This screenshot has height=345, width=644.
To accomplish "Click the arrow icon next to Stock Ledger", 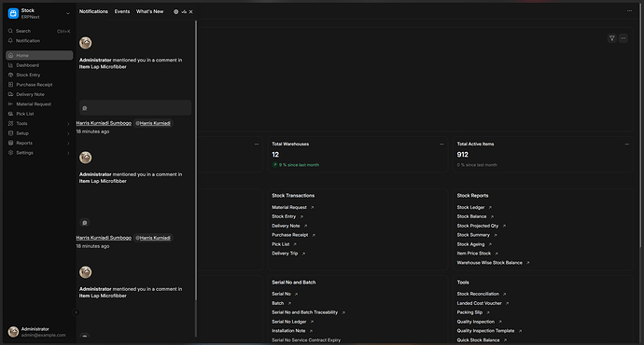I will pyautogui.click(x=490, y=208).
